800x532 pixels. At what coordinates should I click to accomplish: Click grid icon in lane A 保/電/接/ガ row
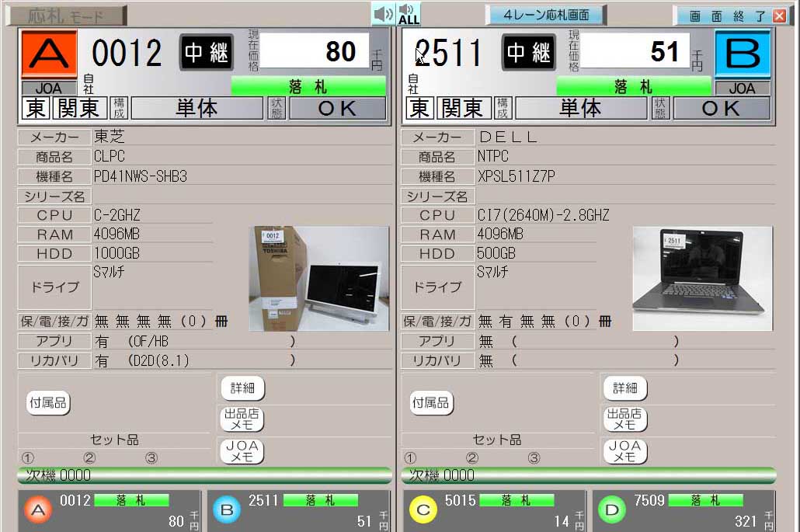pyautogui.click(x=221, y=322)
